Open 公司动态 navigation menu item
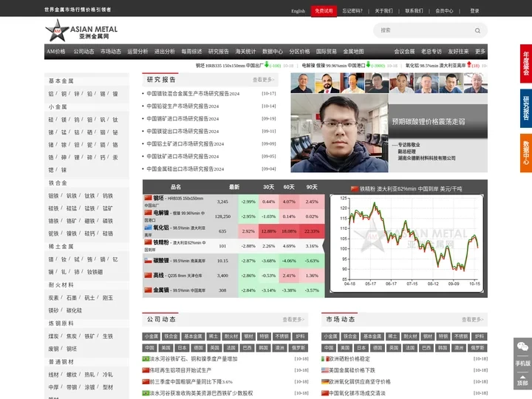Screen dimensions: 532x399 (83, 52)
